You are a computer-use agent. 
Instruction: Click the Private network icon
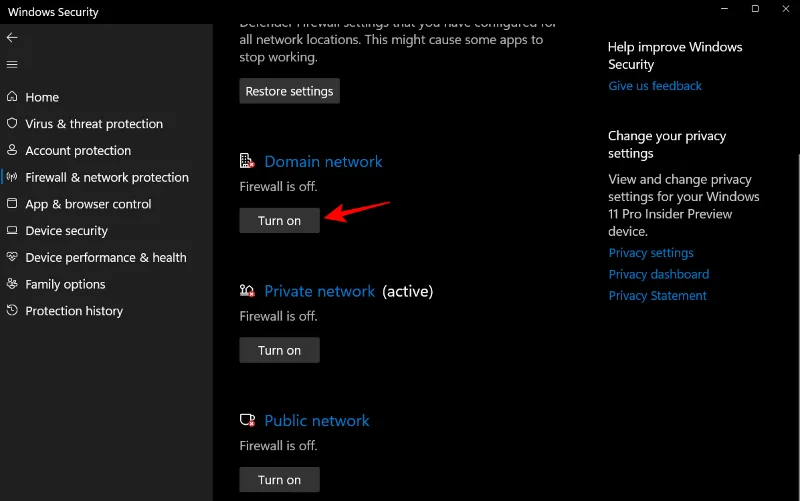[x=247, y=291]
